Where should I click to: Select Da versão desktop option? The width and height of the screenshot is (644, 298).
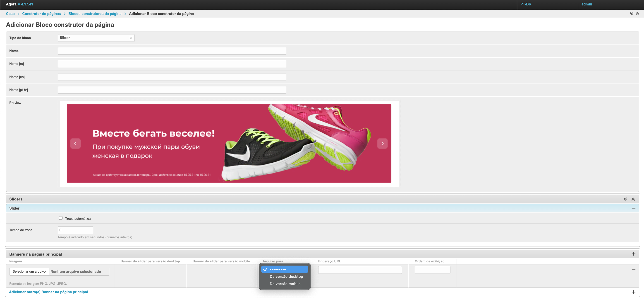click(286, 276)
